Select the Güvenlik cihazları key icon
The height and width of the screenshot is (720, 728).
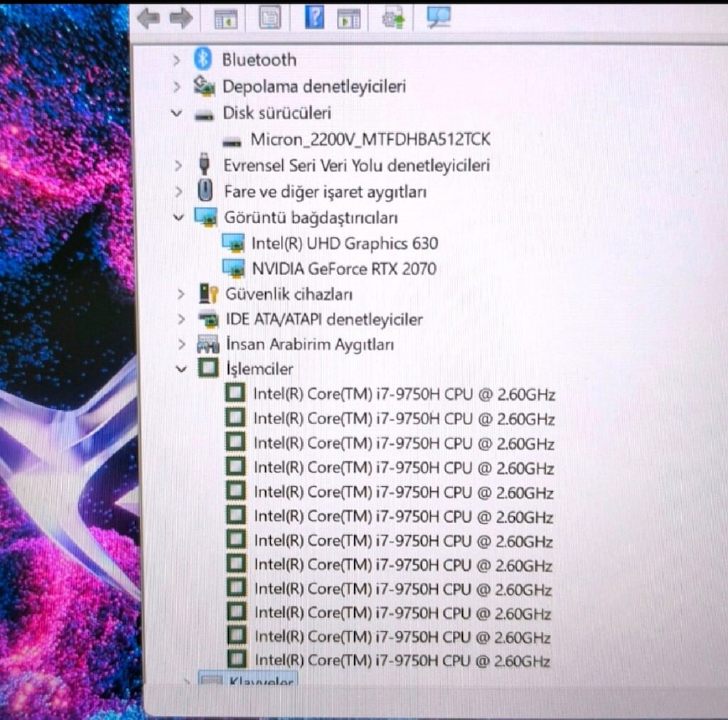point(208,294)
